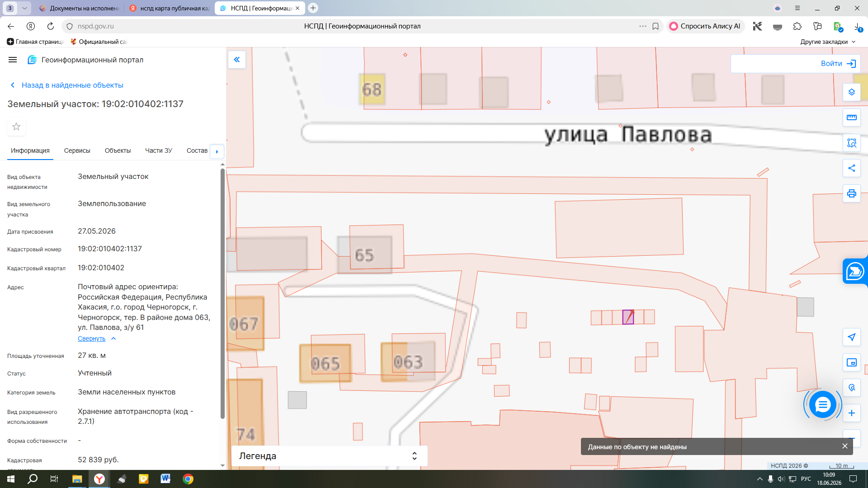Click building 063 on the map
Image resolution: width=868 pixels, height=488 pixels.
[x=408, y=361]
